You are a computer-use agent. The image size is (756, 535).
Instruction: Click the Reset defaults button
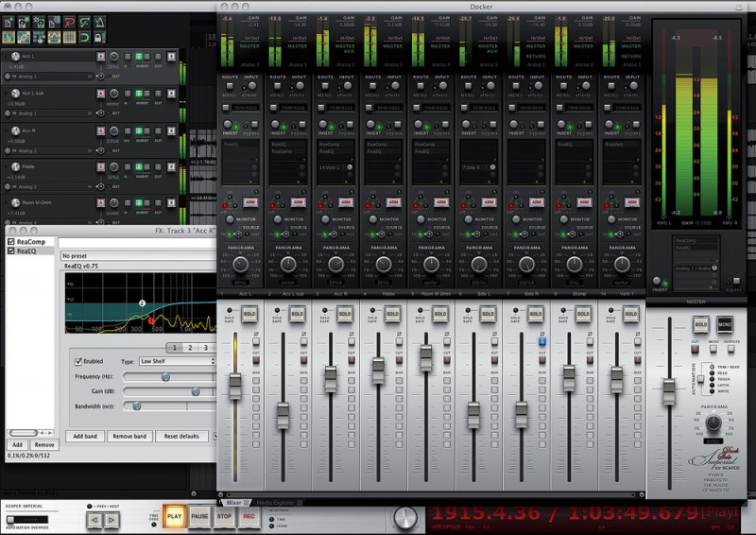coord(180,436)
